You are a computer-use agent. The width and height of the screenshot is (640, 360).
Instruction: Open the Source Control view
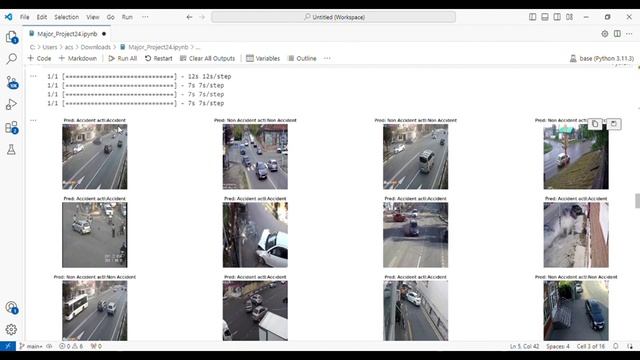[11, 82]
